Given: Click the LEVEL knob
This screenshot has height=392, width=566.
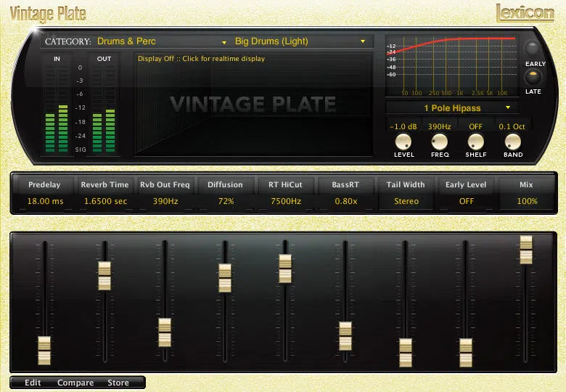Looking at the screenshot, I should pos(403,142).
